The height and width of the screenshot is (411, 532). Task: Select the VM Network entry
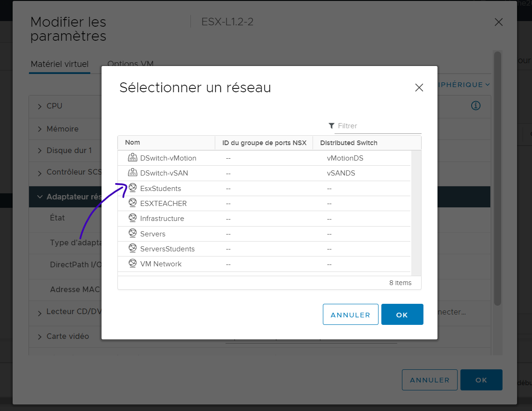(264, 264)
